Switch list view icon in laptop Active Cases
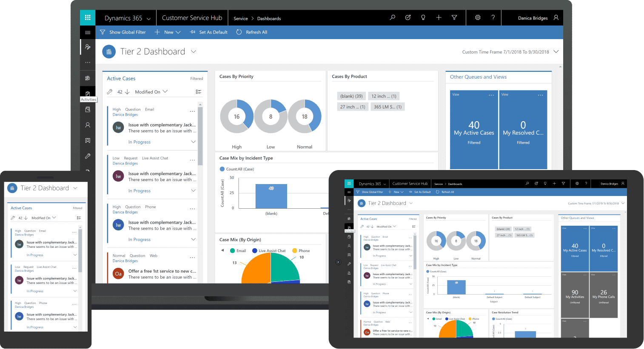The image size is (644, 349). (x=198, y=91)
